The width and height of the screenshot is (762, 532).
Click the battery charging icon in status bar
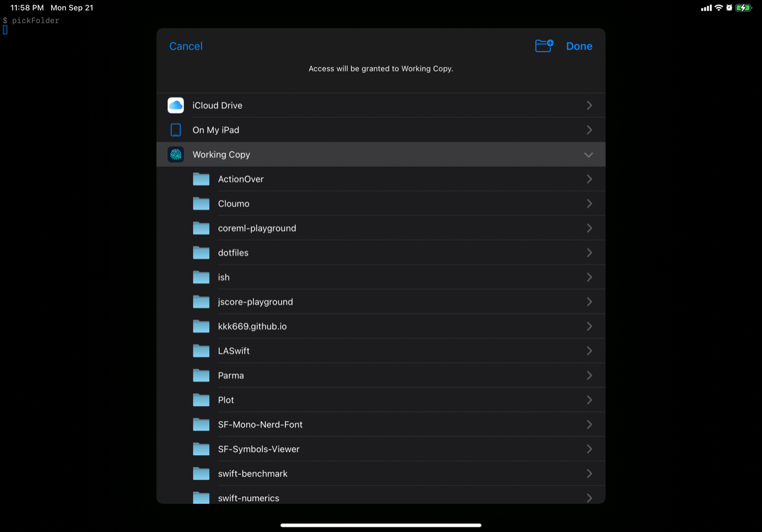744,8
